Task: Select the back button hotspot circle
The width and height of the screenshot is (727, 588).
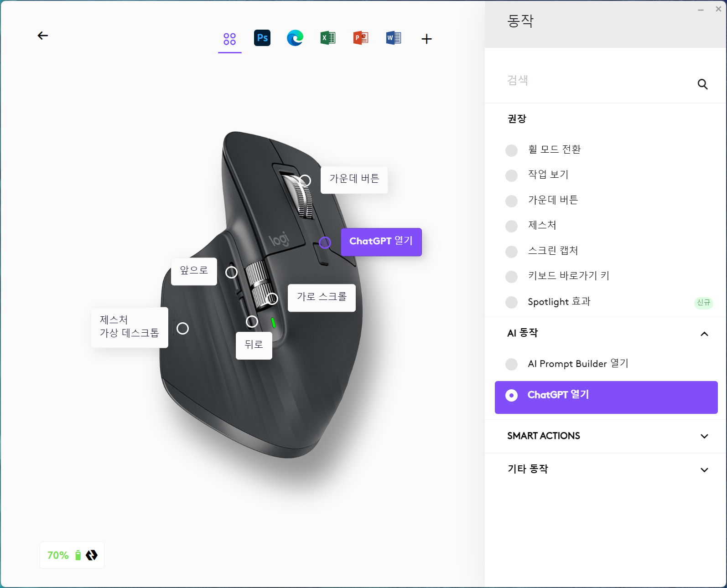Action: pos(252,322)
